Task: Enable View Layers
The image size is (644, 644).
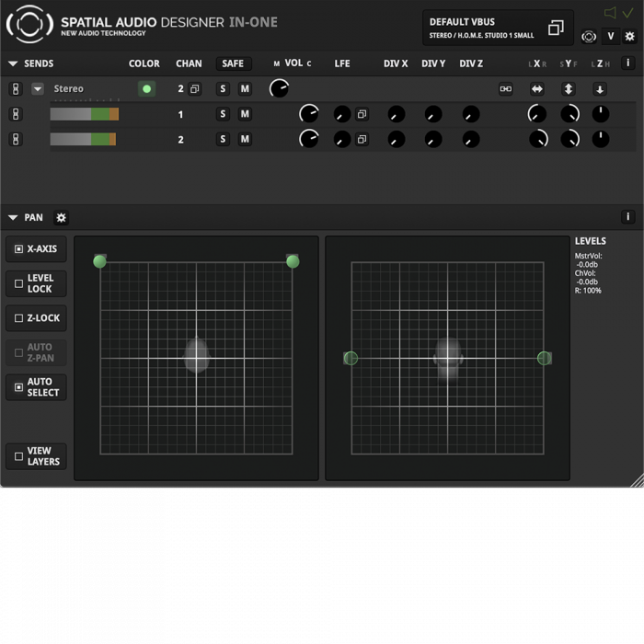Action: (x=36, y=456)
